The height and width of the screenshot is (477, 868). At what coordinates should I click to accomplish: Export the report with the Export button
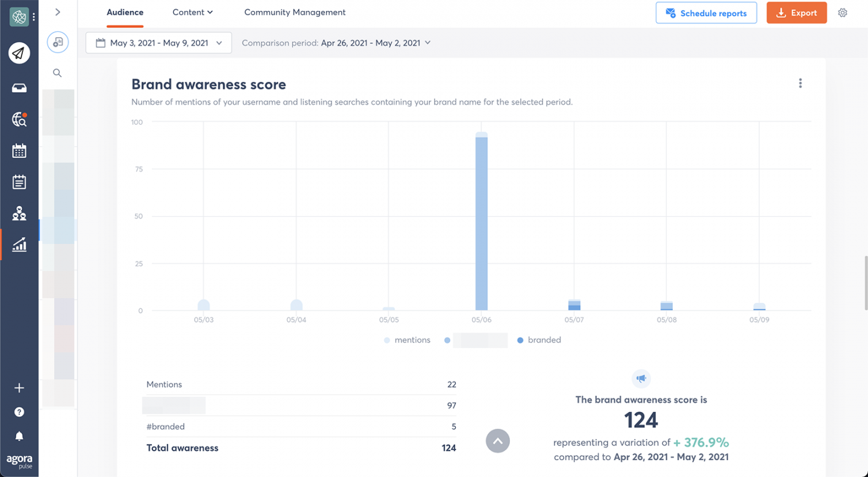click(x=796, y=12)
